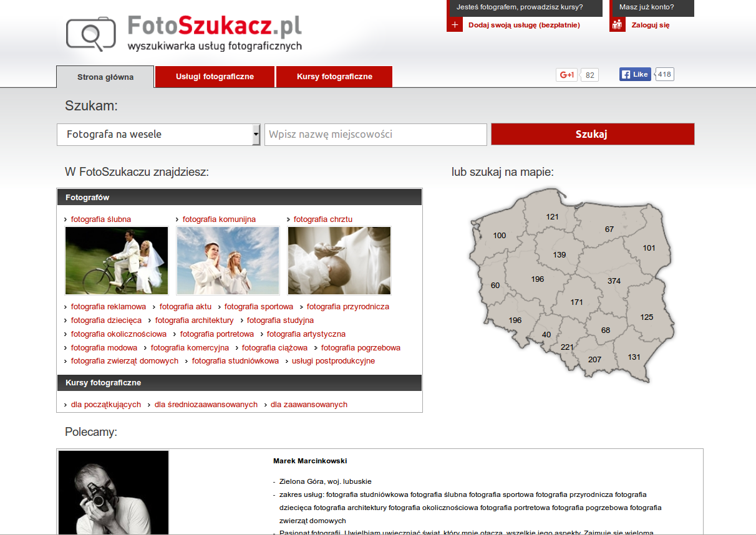Image resolution: width=756 pixels, height=535 pixels.
Task: Select map region labeled 121
Action: pyautogui.click(x=552, y=217)
